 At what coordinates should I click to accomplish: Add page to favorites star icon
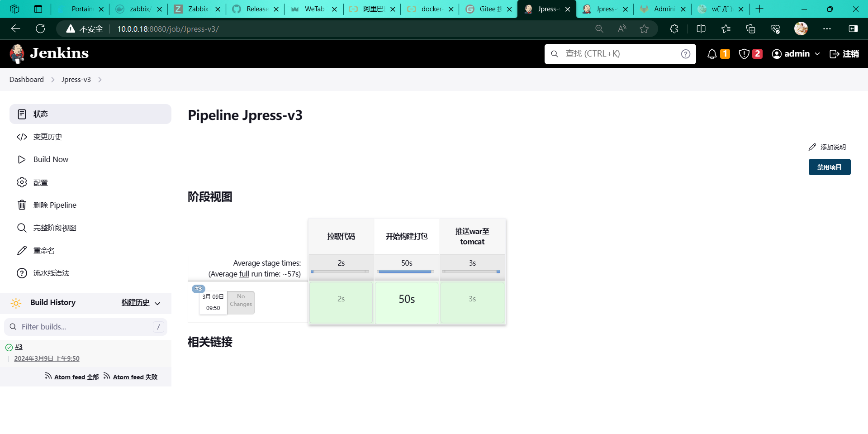(x=645, y=29)
